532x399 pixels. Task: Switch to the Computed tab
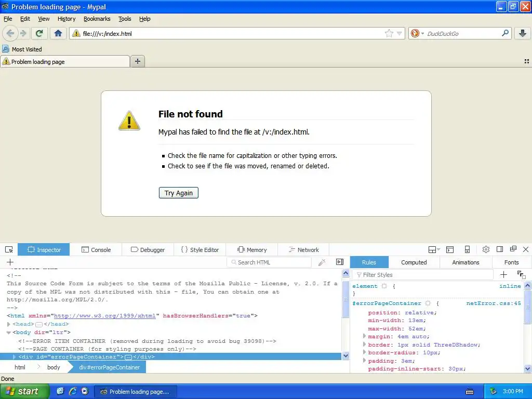tap(414, 262)
